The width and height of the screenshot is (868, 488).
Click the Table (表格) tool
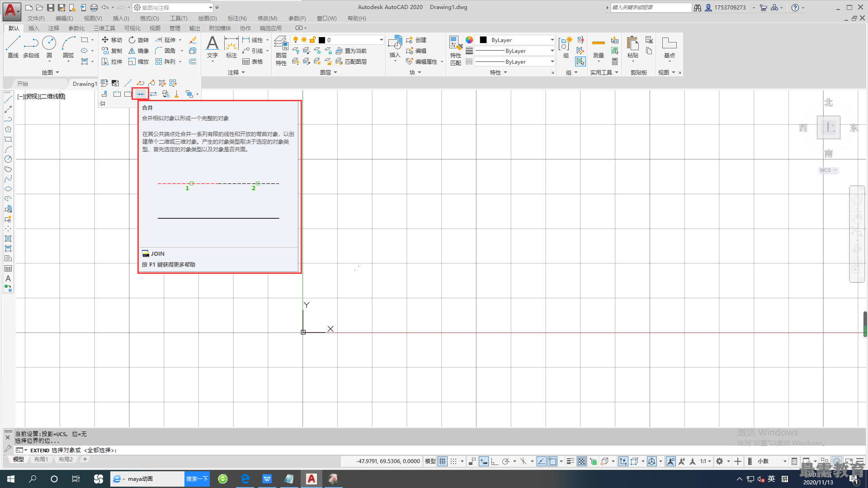click(x=253, y=61)
